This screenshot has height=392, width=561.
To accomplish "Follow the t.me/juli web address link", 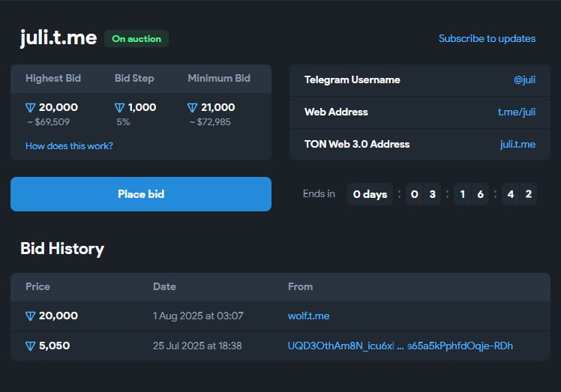I will 517,112.
